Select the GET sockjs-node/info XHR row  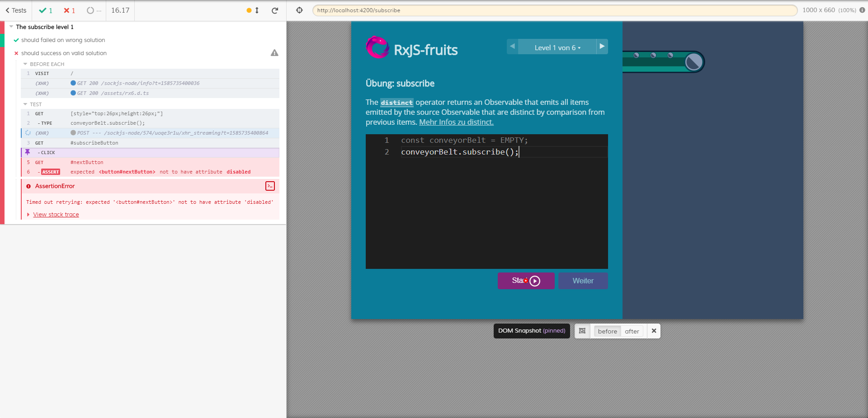150,83
